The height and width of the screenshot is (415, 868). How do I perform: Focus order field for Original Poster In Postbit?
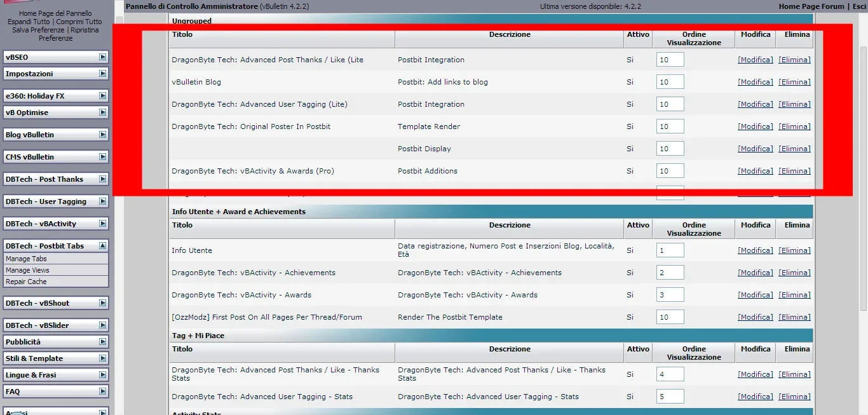pyautogui.click(x=670, y=126)
